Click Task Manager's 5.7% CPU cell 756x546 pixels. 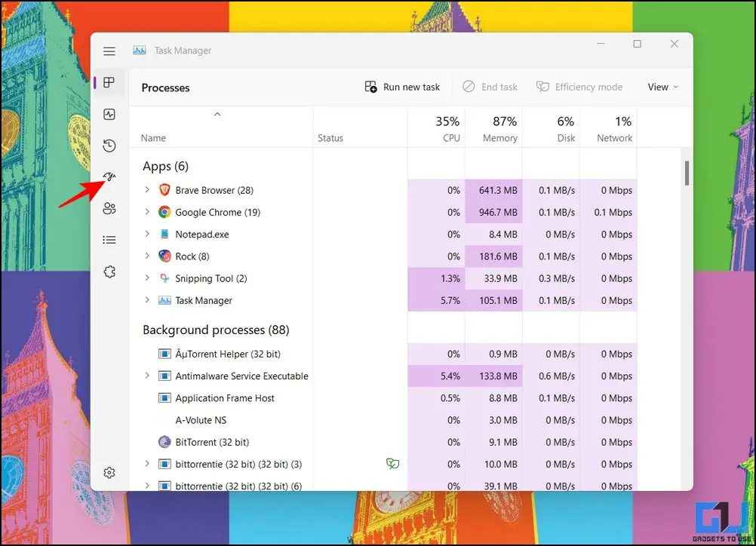point(437,301)
